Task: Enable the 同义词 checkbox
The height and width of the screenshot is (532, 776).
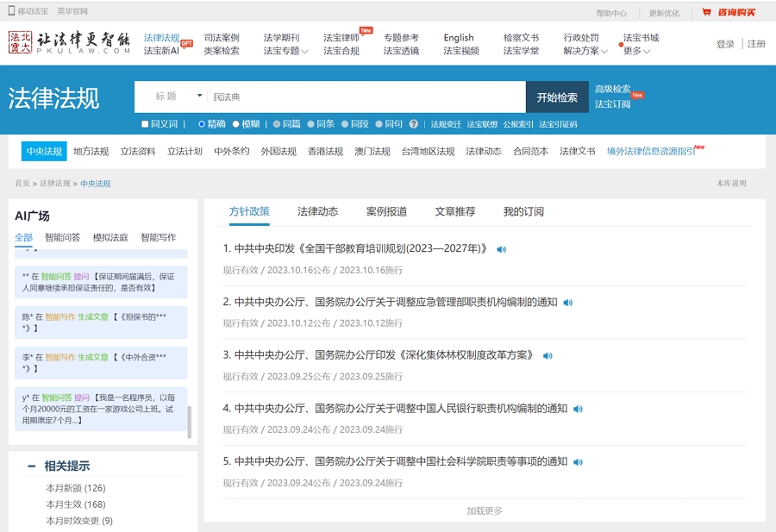Action: coord(145,124)
